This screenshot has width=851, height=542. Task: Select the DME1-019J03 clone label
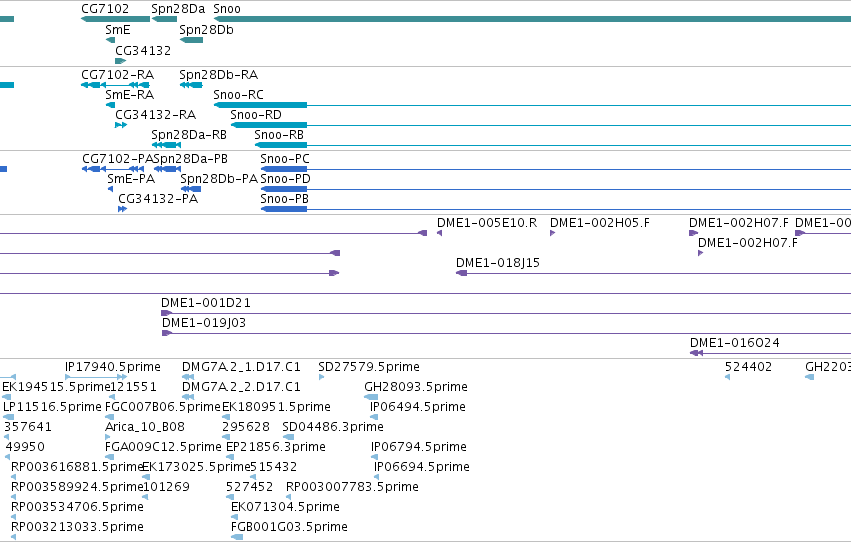tap(204, 323)
